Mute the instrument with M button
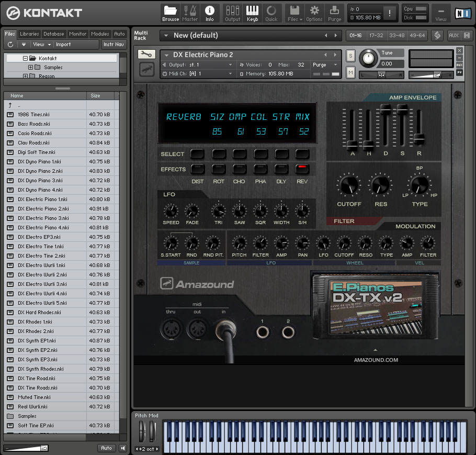Viewport: 476px width, 455px height. [x=350, y=72]
